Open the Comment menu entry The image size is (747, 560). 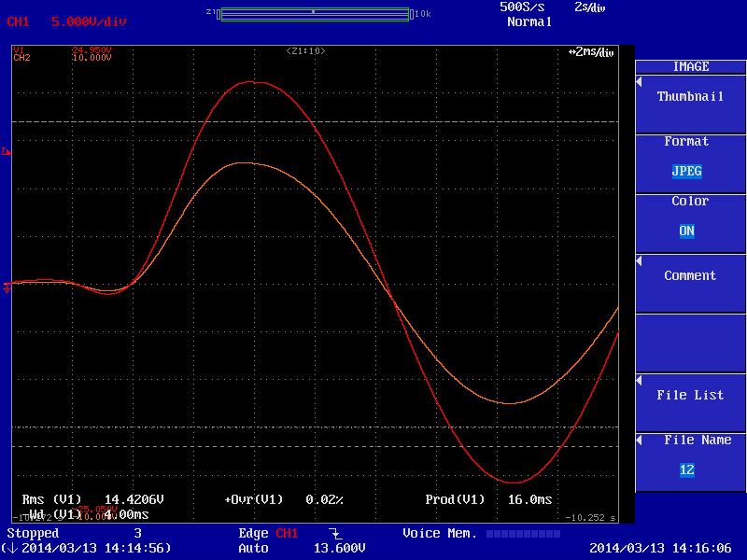(690, 276)
